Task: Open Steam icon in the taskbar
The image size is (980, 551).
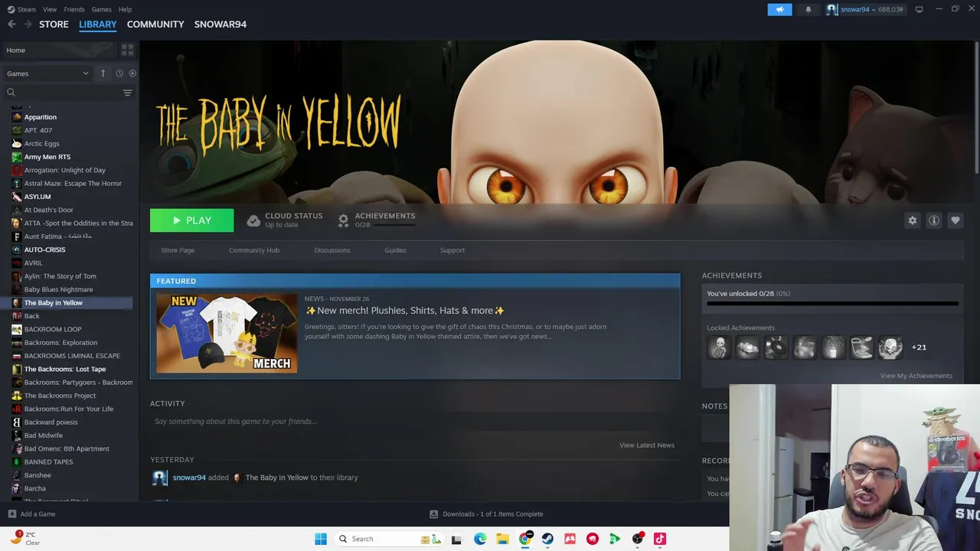Action: [547, 539]
